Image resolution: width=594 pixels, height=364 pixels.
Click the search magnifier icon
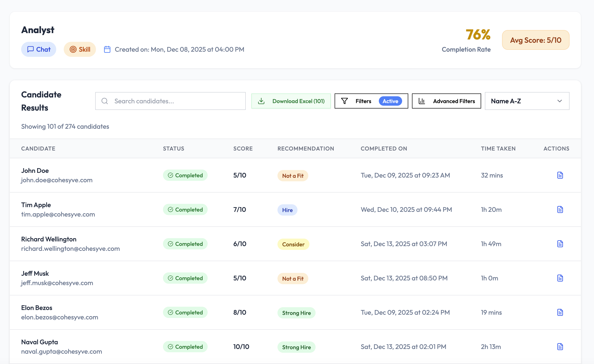click(x=105, y=101)
